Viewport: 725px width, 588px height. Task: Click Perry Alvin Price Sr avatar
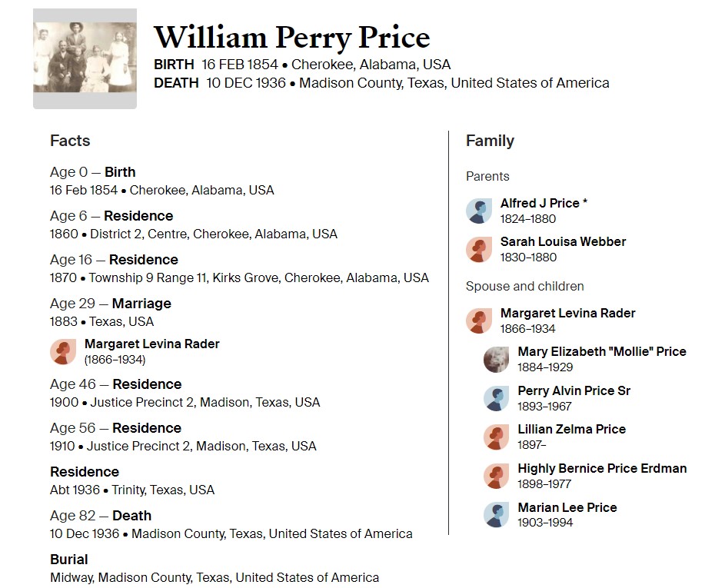coord(496,398)
